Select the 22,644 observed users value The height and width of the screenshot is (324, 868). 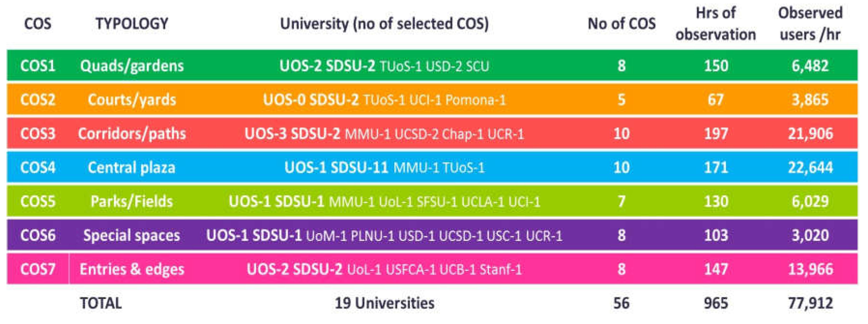[x=810, y=168]
